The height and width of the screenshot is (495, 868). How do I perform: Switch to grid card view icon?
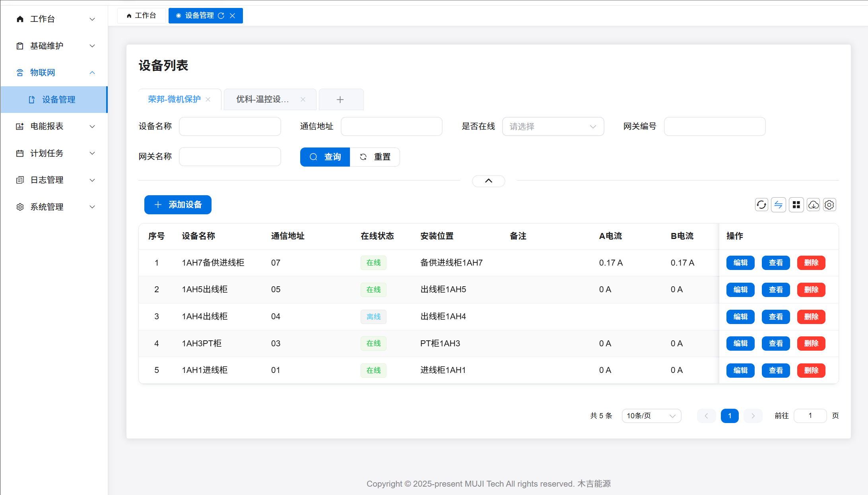pos(796,205)
